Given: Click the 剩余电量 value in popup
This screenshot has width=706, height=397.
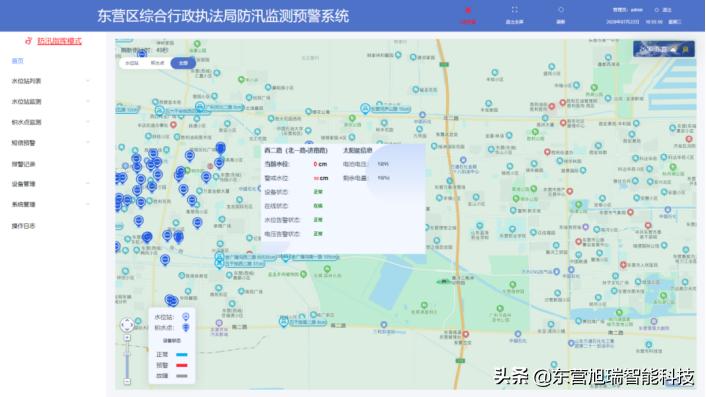Looking at the screenshot, I should click(x=383, y=178).
